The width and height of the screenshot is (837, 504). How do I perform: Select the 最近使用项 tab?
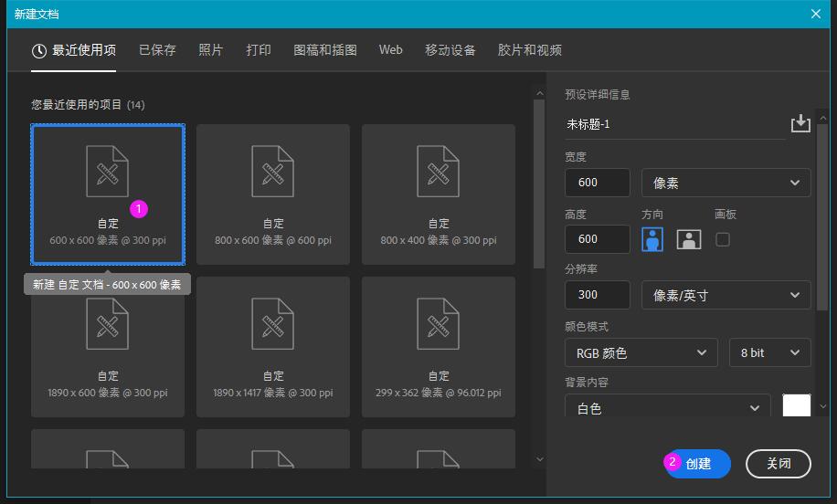click(74, 50)
